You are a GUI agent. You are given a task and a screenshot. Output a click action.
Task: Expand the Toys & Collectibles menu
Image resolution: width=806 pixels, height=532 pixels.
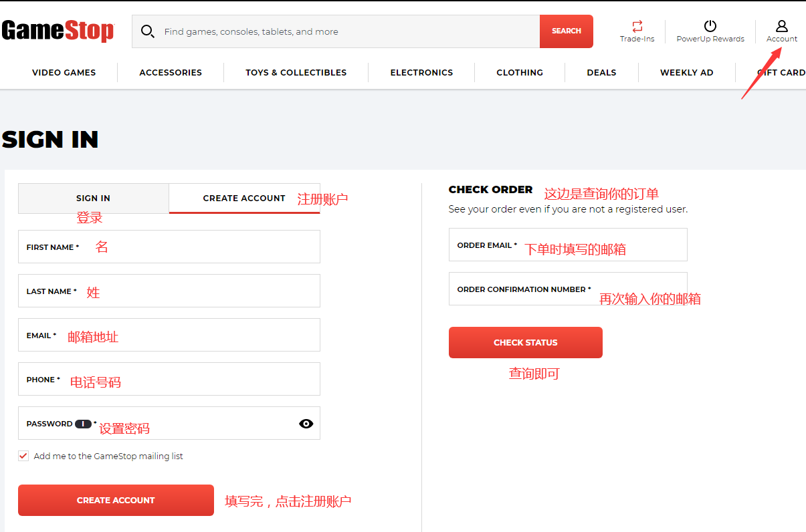click(x=296, y=72)
